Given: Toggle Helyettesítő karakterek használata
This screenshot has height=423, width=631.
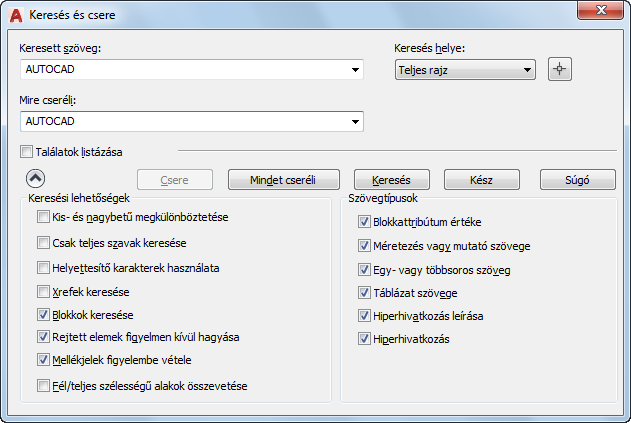Looking at the screenshot, I should point(43,268).
